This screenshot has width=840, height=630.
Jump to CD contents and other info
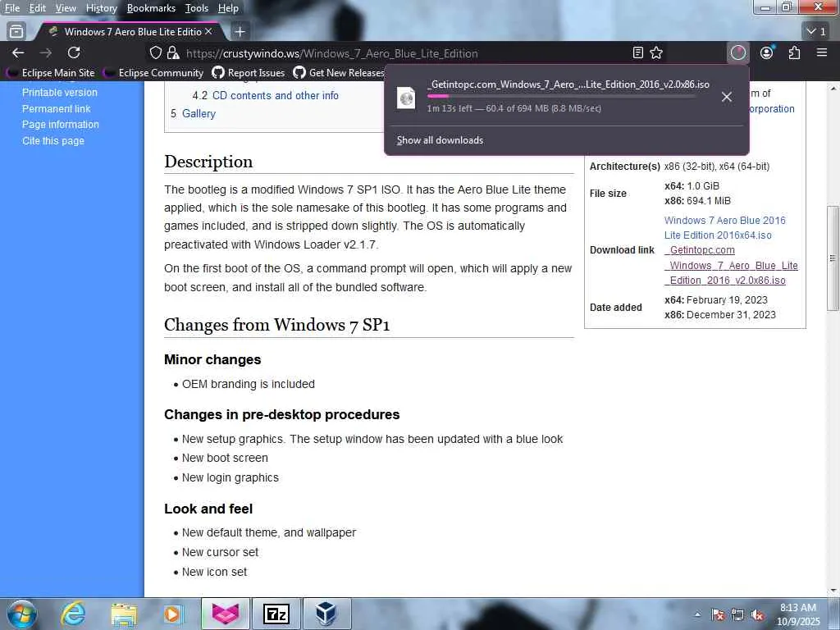pyautogui.click(x=276, y=95)
